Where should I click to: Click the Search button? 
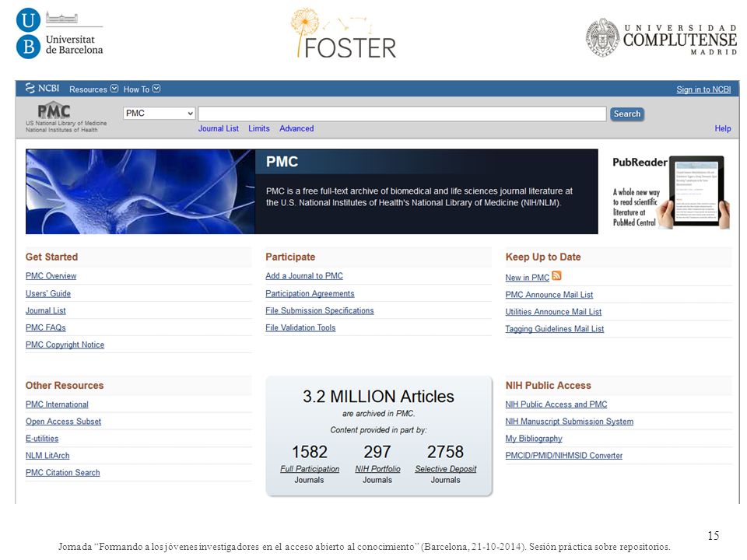pyautogui.click(x=627, y=114)
